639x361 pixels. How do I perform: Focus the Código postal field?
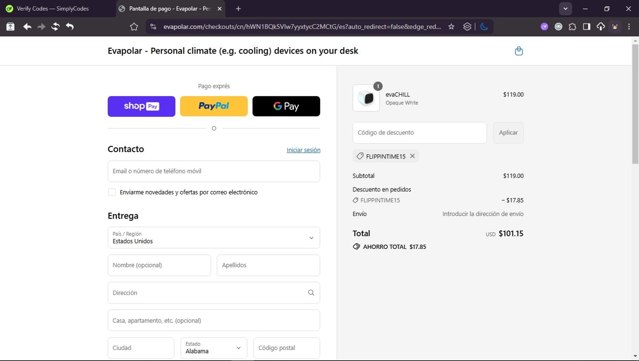[286, 348]
